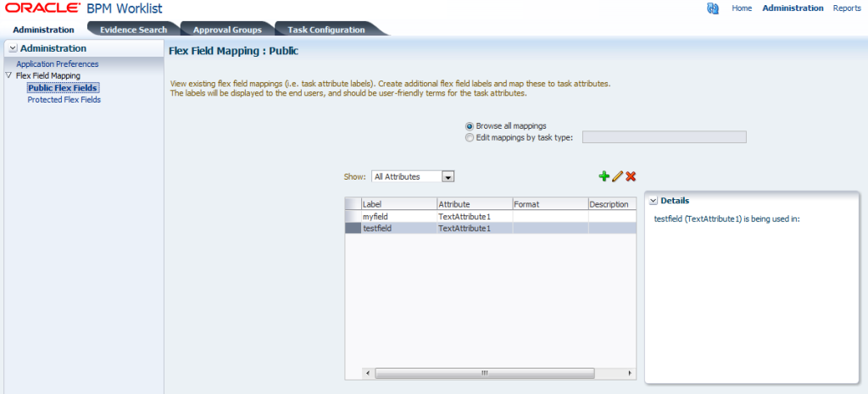
Task: Click the refresh icon beside Home
Action: (713, 8)
